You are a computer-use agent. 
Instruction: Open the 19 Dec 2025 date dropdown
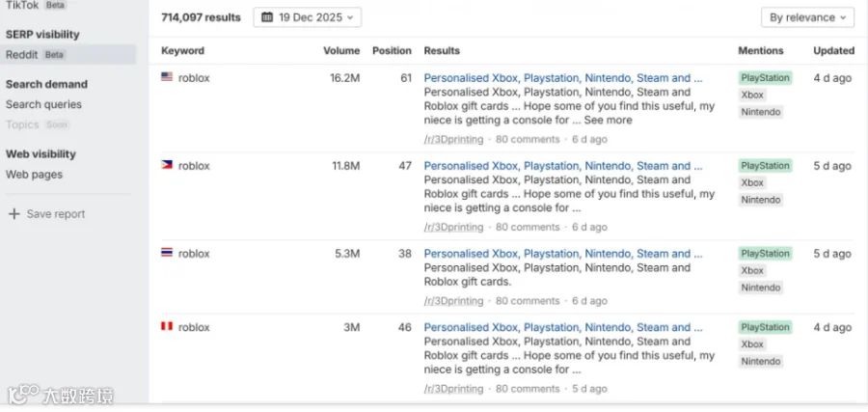point(308,17)
